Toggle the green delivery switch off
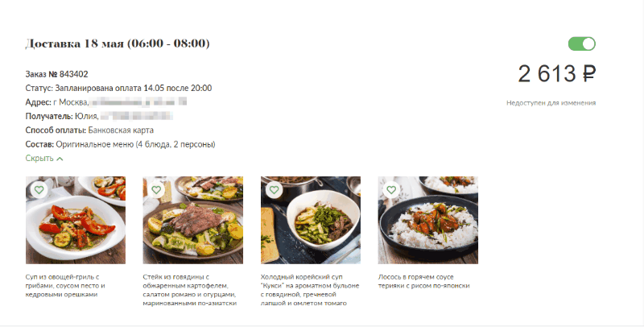 click(581, 44)
